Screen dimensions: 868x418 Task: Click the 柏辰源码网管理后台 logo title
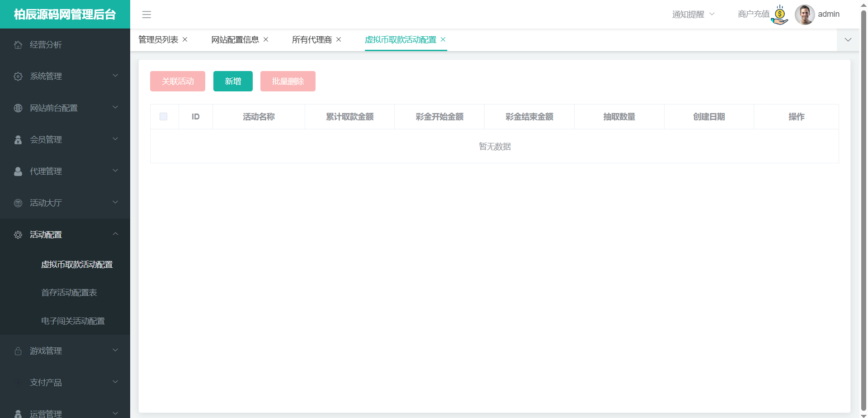(x=65, y=14)
